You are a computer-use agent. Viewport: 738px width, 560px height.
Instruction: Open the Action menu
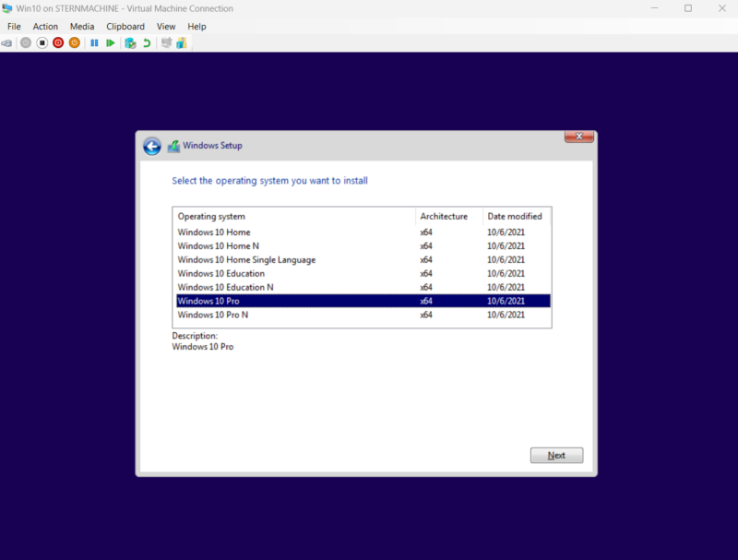coord(45,27)
